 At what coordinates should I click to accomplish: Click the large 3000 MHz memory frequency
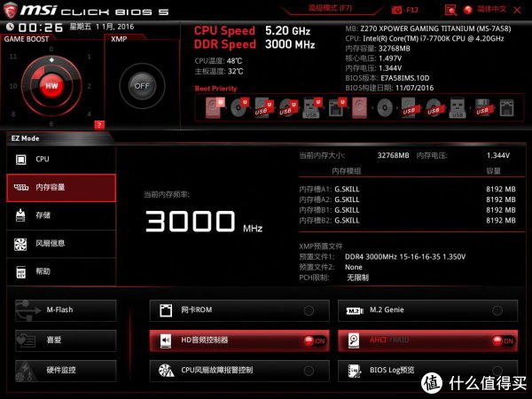[204, 222]
